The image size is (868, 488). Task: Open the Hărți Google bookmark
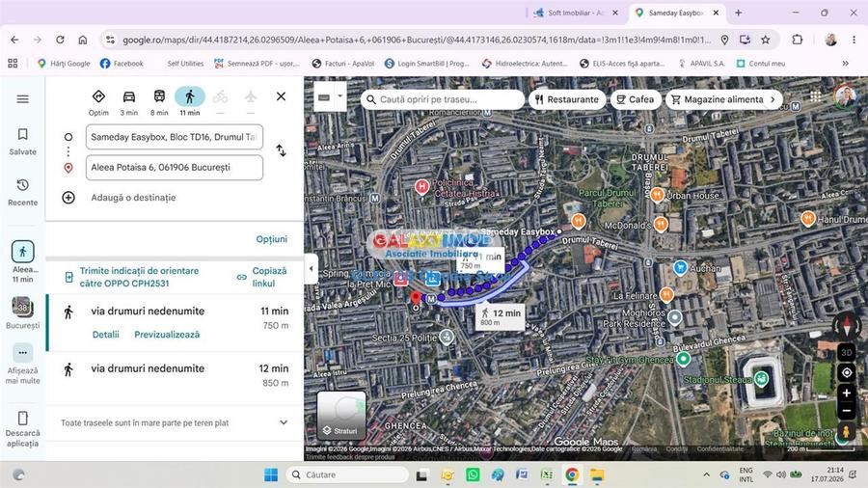(63, 64)
